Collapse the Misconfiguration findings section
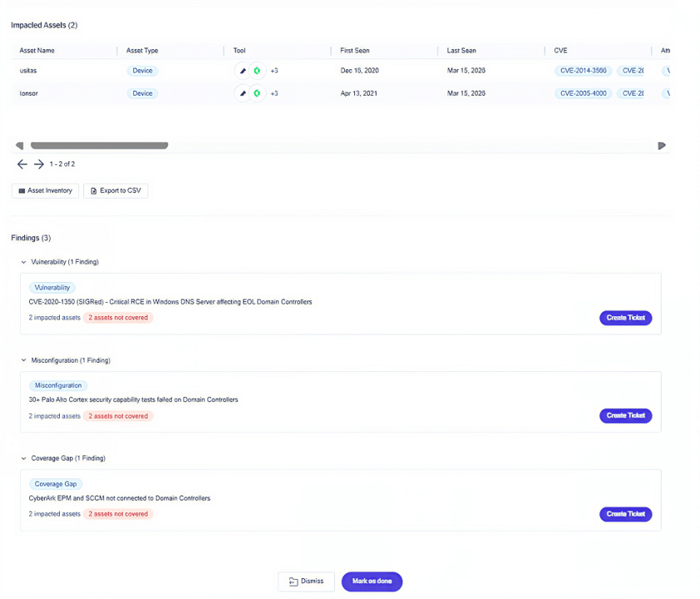This screenshot has height=599, width=700. click(x=23, y=360)
